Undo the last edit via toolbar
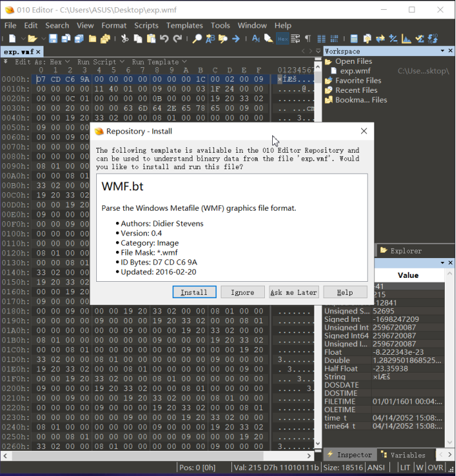The image size is (456, 476). coord(164,39)
